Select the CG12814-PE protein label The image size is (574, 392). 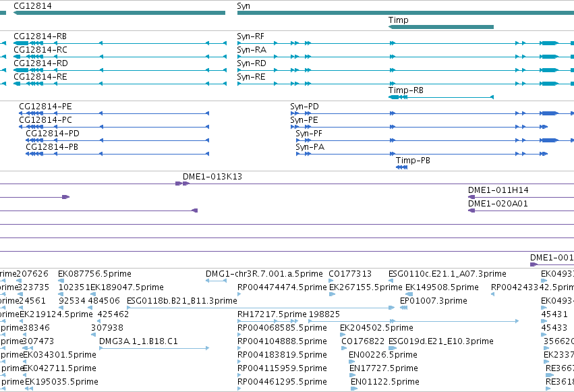(45, 107)
